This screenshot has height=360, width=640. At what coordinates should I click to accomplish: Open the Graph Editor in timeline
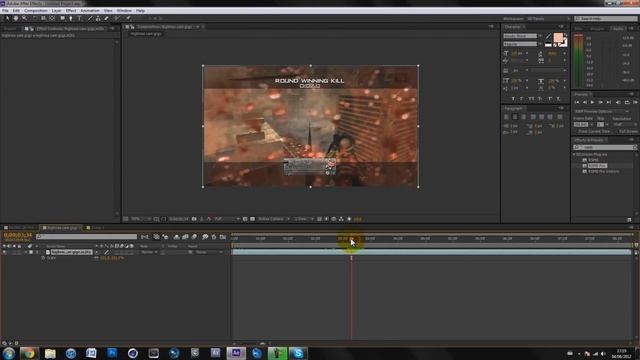click(x=223, y=237)
